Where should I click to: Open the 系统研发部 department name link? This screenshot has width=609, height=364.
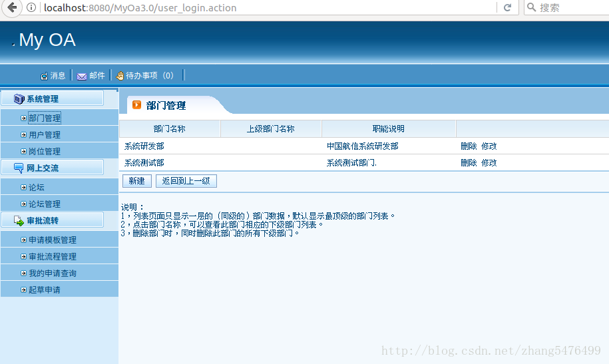tap(144, 146)
